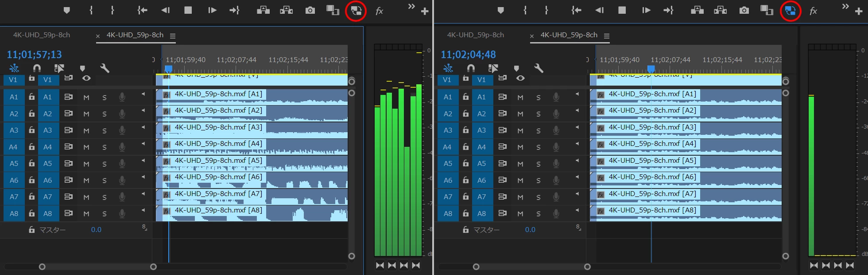Stop playback in left panel toolbar
Image resolution: width=868 pixels, height=275 pixels.
point(188,10)
